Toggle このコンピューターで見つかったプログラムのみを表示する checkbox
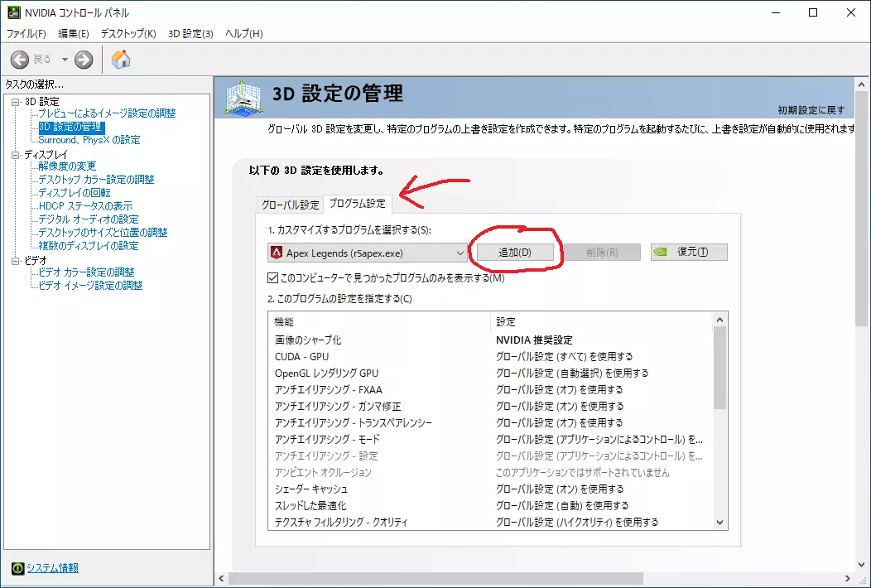Viewport: 871px width, 588px height. point(272,278)
